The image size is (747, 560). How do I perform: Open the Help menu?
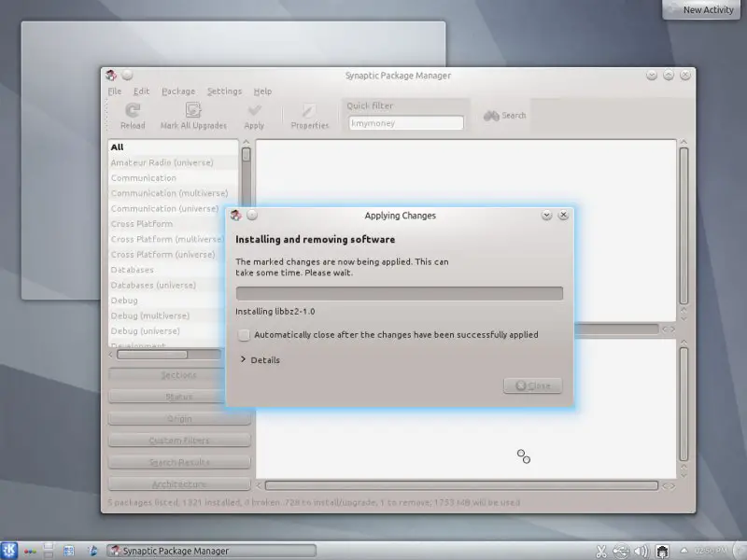(262, 91)
